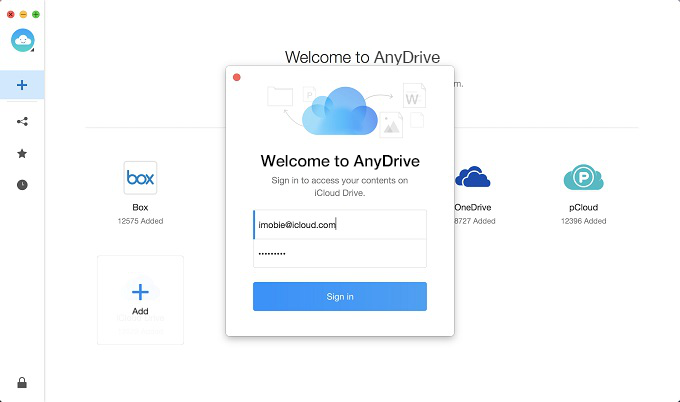Select the plus Add Cloud sidebar tab
This screenshot has height=402, width=680.
[x=22, y=85]
